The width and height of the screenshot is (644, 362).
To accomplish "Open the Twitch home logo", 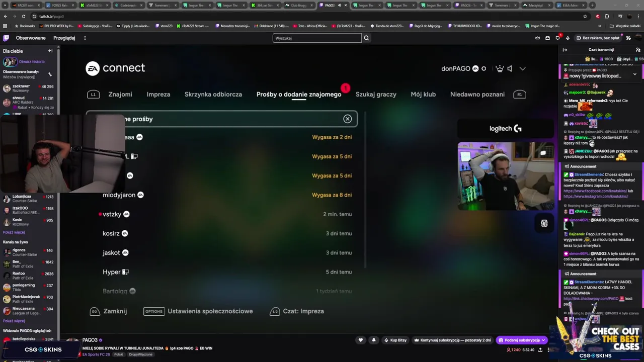I will pyautogui.click(x=6, y=38).
